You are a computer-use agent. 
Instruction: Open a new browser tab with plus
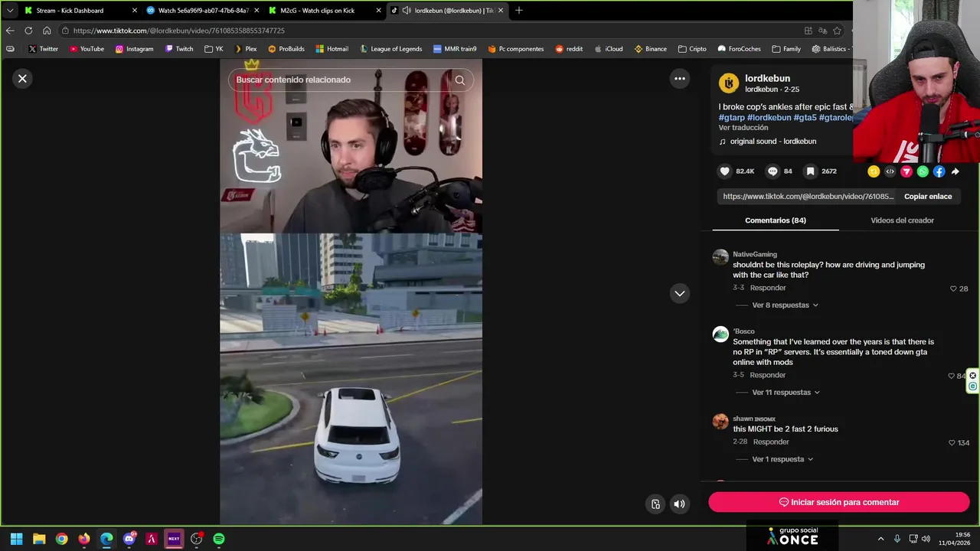click(x=518, y=10)
